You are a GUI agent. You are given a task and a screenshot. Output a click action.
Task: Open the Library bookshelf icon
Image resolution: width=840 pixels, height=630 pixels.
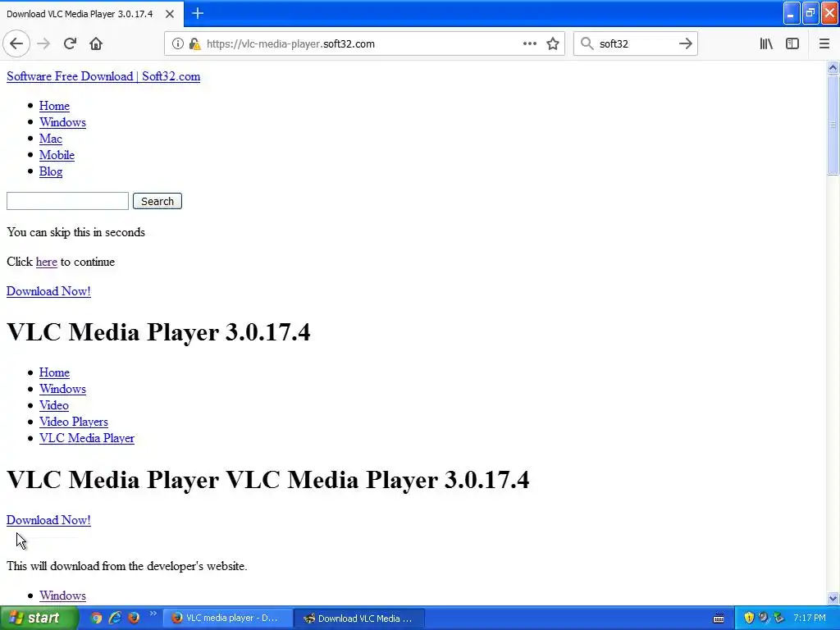pos(766,44)
